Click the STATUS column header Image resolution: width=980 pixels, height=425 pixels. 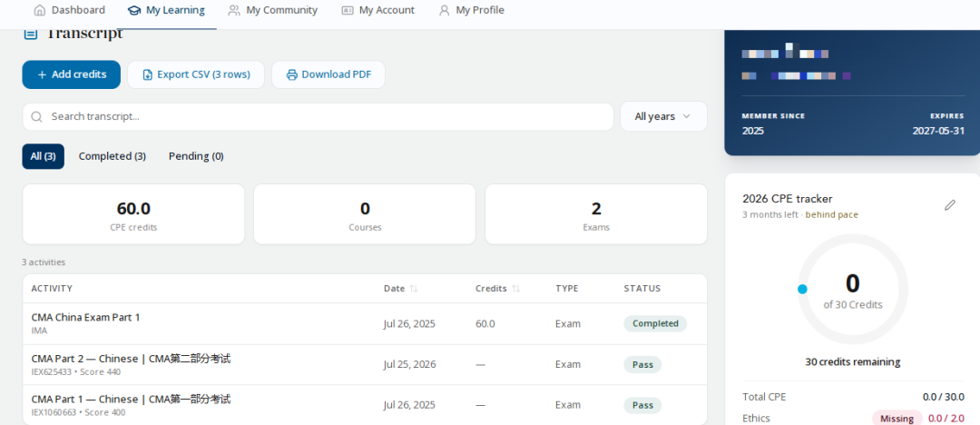tap(642, 289)
